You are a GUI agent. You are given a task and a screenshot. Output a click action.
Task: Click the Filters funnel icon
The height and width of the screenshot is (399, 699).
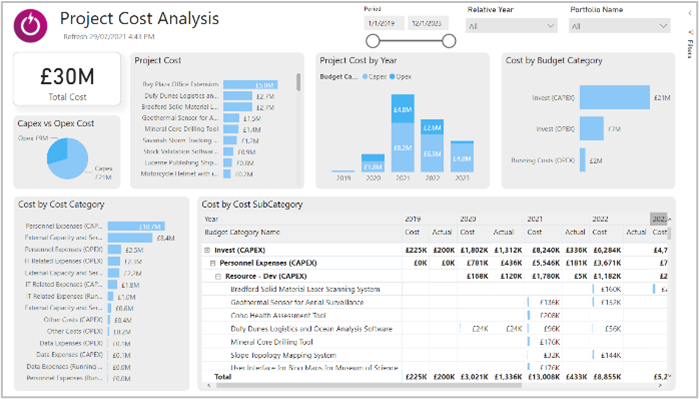(x=690, y=32)
